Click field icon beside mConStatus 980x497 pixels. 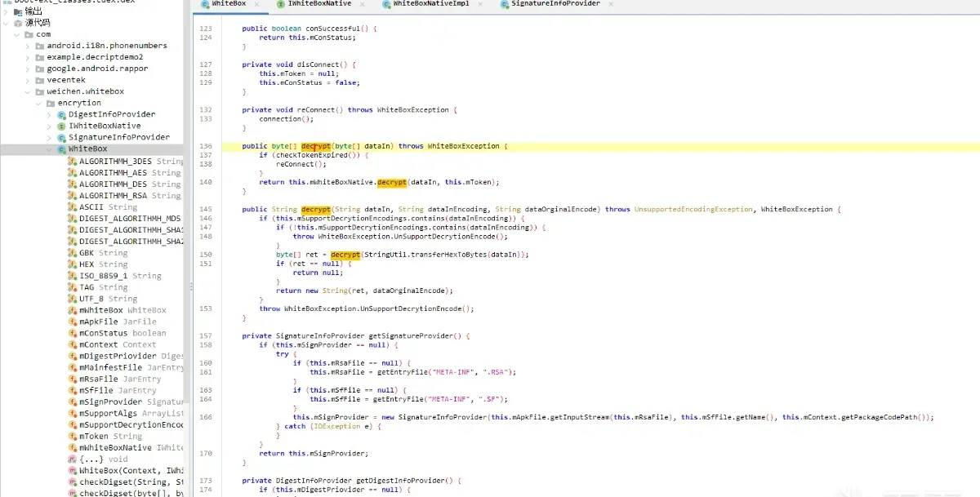click(x=72, y=333)
